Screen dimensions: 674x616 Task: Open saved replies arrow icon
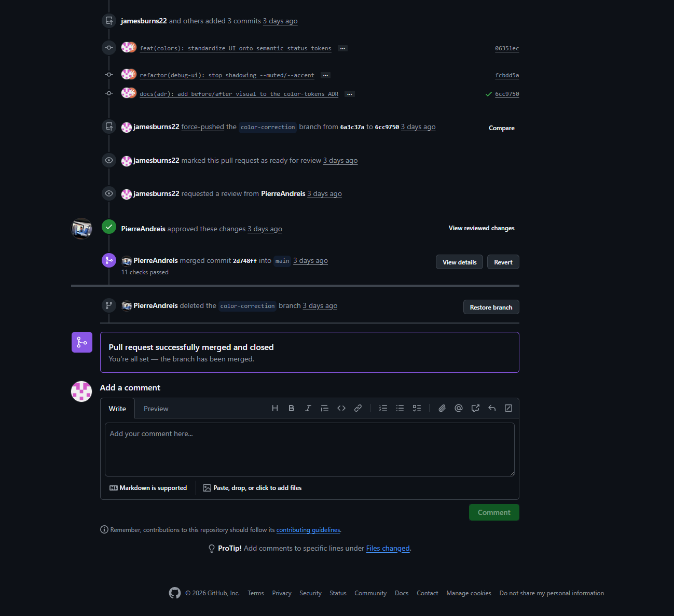pyautogui.click(x=492, y=409)
